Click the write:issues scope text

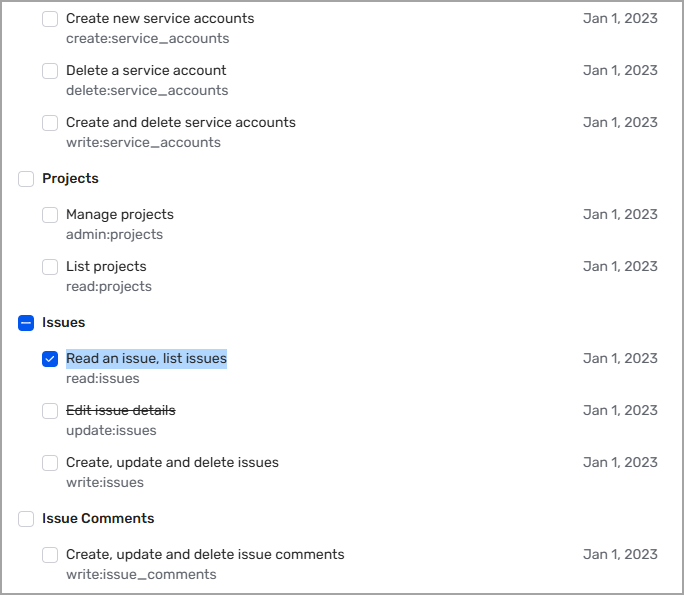[x=105, y=482]
